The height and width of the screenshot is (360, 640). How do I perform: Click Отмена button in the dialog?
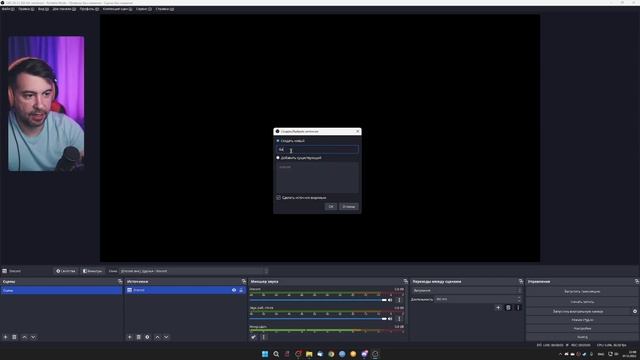[349, 207]
